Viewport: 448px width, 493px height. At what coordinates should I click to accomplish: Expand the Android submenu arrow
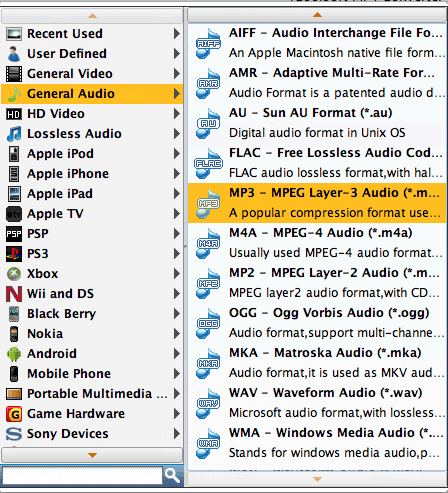177,354
